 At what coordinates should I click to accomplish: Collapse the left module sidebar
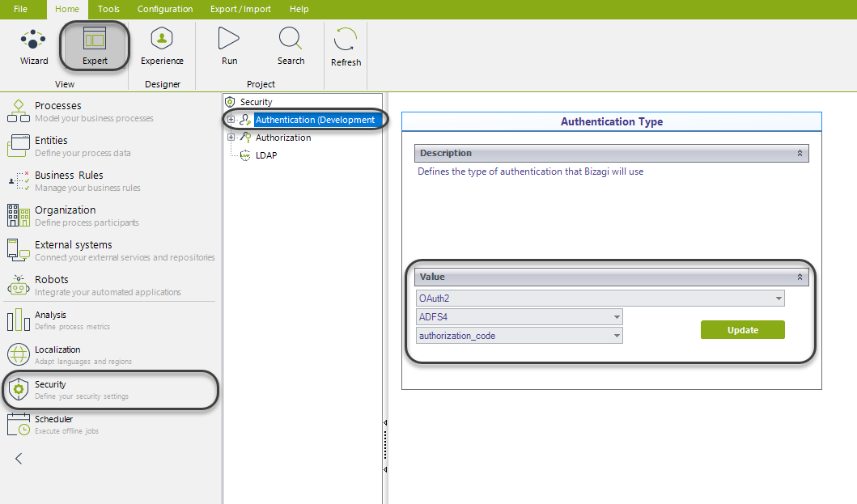tap(19, 459)
